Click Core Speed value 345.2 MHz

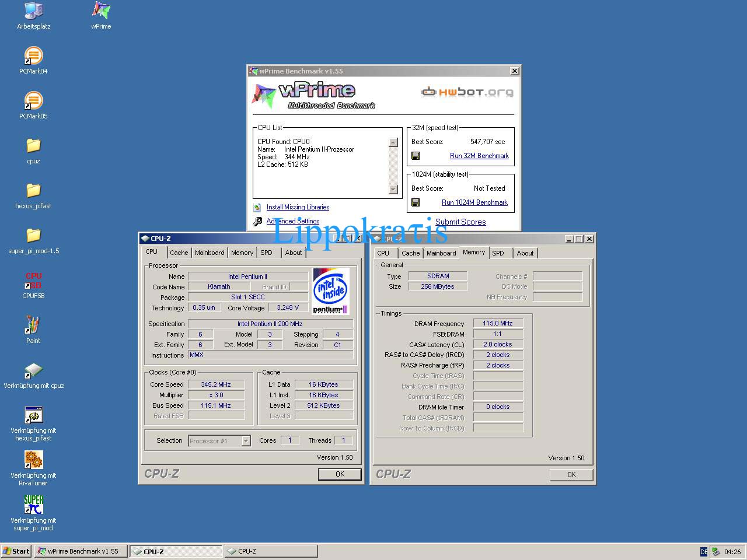pyautogui.click(x=216, y=384)
